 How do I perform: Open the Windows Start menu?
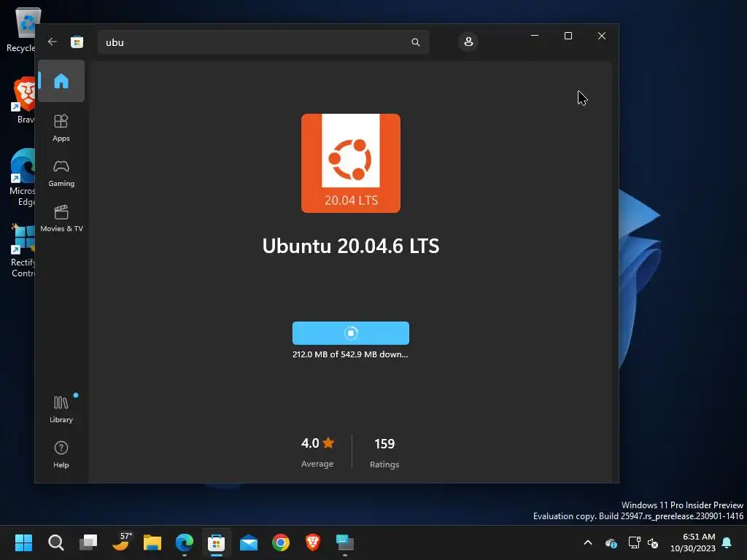23,542
